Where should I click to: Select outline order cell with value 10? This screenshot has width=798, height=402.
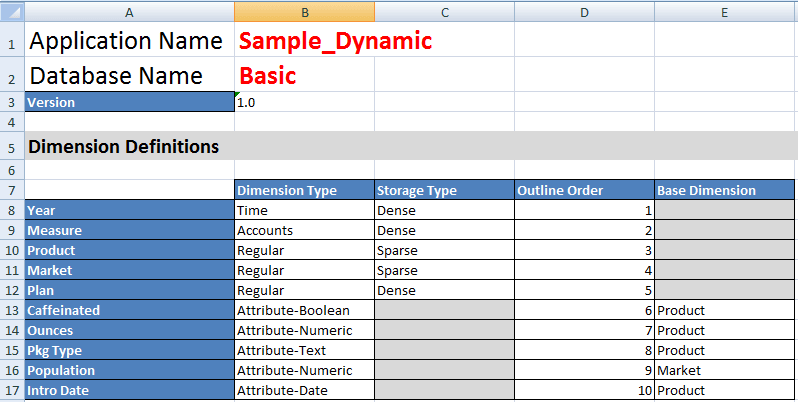click(584, 390)
